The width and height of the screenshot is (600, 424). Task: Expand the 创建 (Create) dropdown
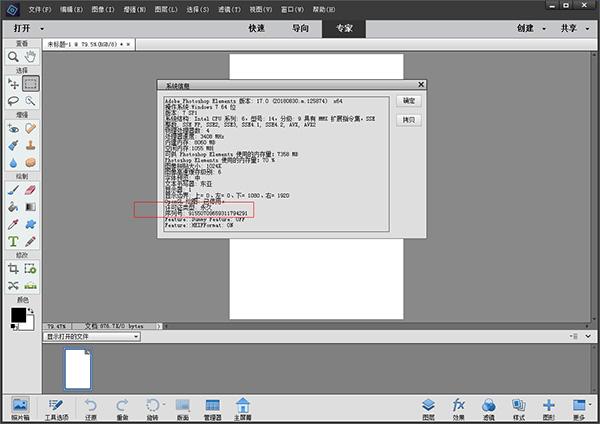(544, 29)
